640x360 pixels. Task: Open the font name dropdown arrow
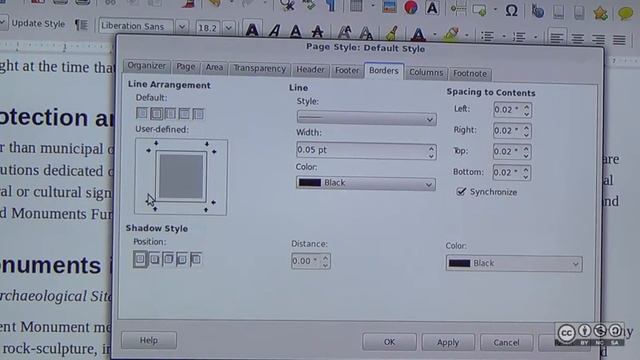point(182,27)
